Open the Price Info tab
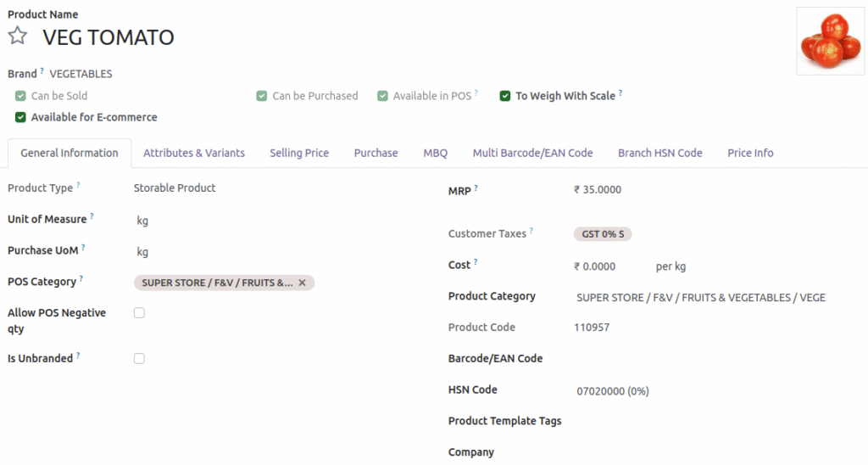This screenshot has width=868, height=465. (x=750, y=153)
